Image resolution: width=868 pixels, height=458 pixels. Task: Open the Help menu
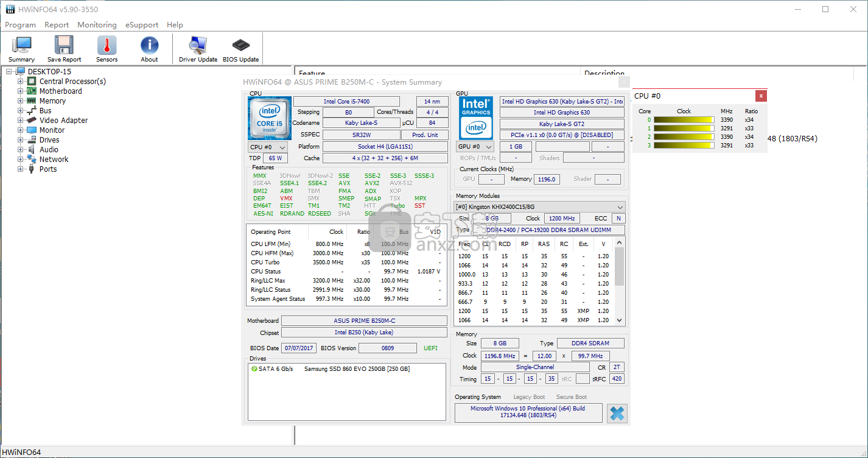tap(175, 25)
